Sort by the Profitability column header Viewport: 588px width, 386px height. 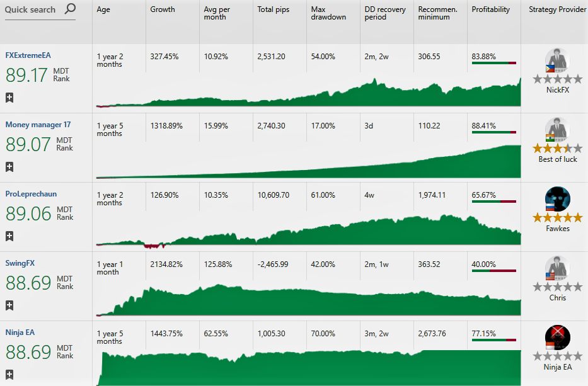[490, 9]
